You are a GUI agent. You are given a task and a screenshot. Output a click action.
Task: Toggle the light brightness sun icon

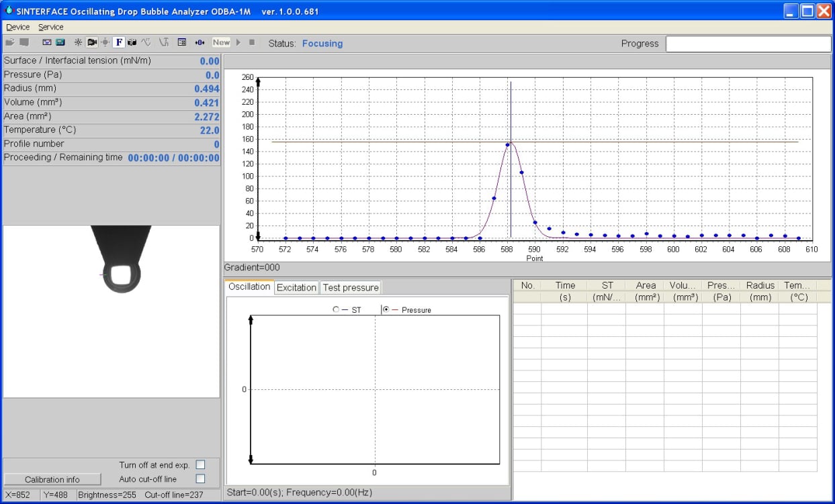click(x=79, y=42)
